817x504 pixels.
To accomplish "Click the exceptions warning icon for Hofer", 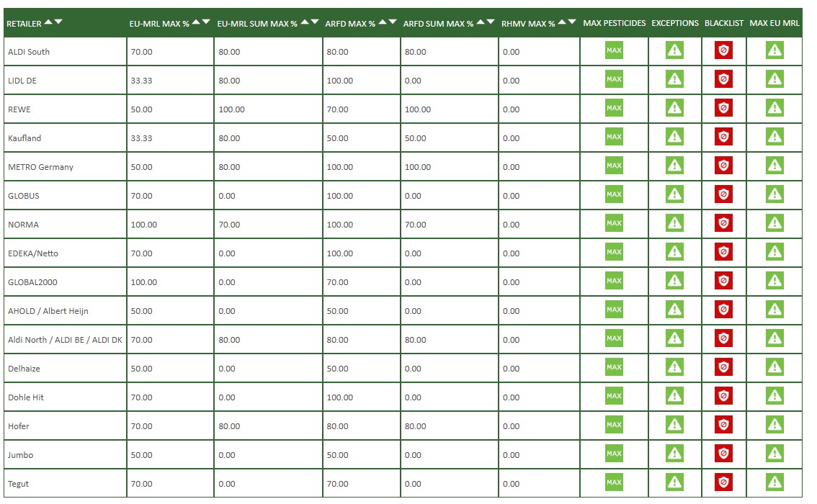I will click(674, 425).
